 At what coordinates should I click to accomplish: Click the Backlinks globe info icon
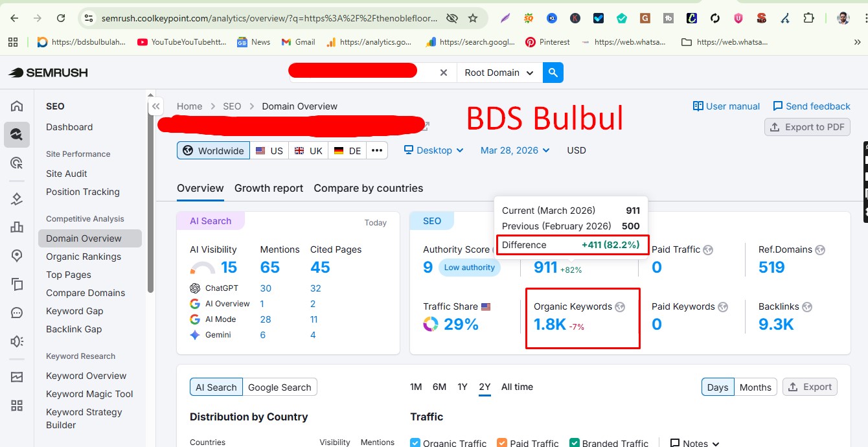806,307
